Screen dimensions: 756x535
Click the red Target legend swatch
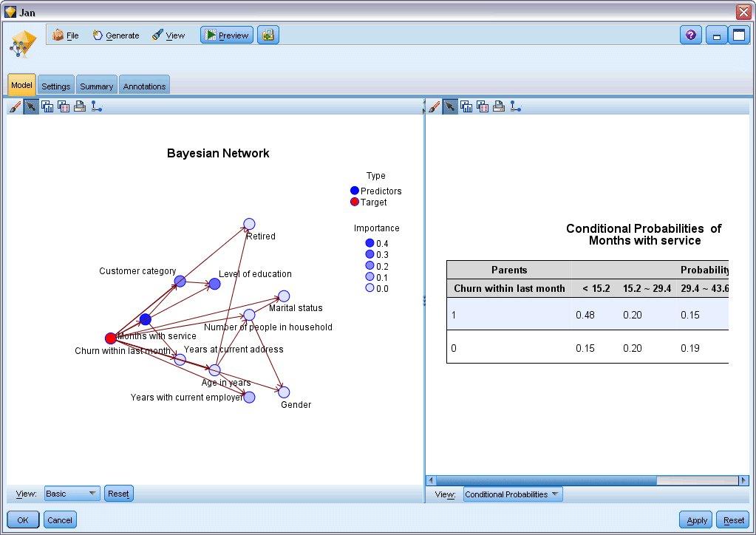(355, 202)
